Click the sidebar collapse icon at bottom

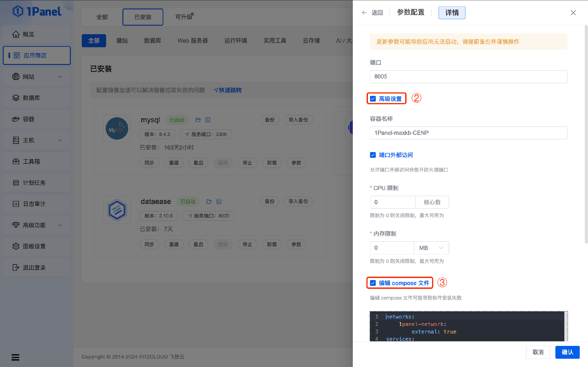tap(15, 357)
